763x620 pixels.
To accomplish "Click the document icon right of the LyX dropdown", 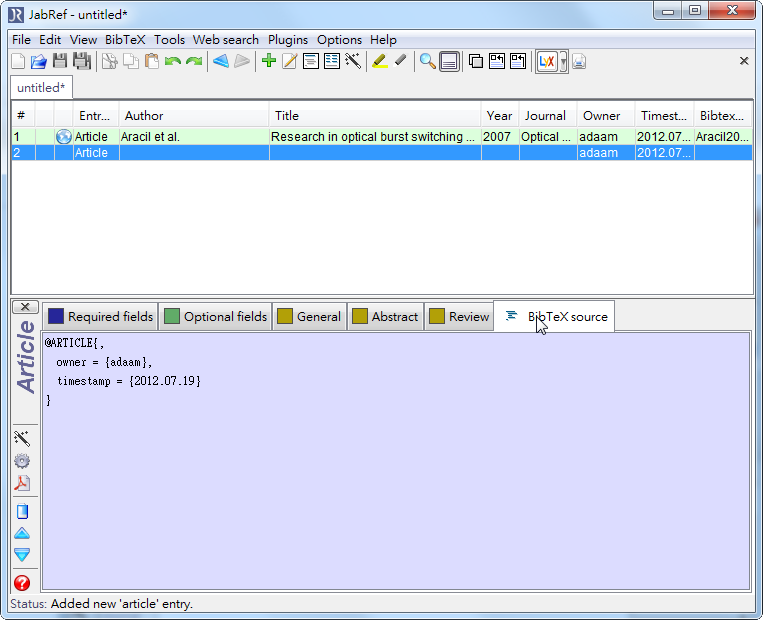I will click(x=579, y=62).
